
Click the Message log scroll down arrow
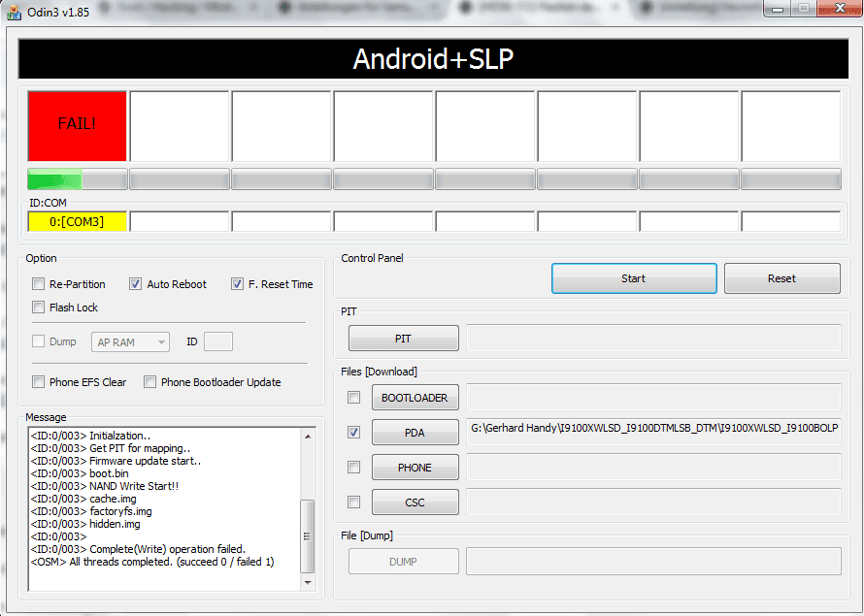coord(308,582)
